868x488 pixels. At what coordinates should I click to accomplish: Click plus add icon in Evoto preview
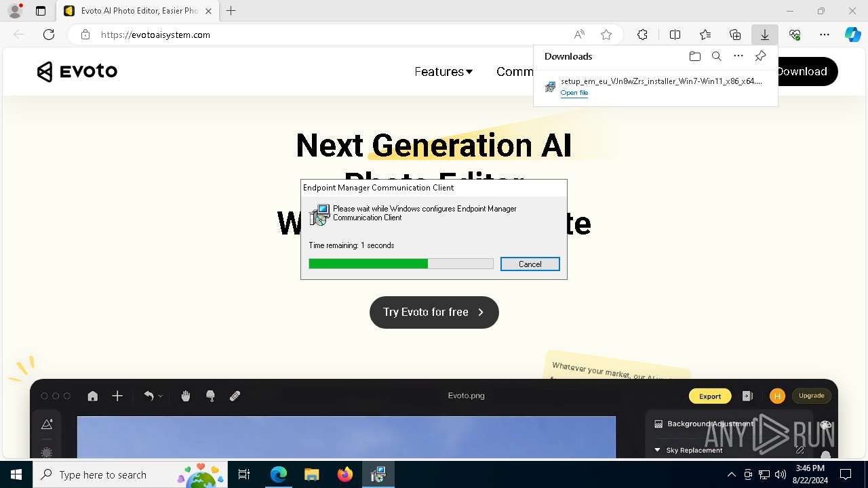[x=117, y=396]
